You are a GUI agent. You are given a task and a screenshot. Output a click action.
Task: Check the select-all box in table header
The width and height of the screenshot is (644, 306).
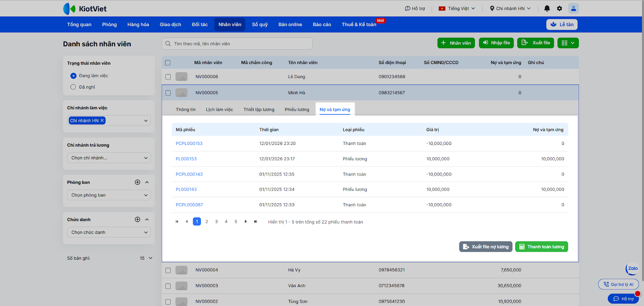[x=168, y=63]
